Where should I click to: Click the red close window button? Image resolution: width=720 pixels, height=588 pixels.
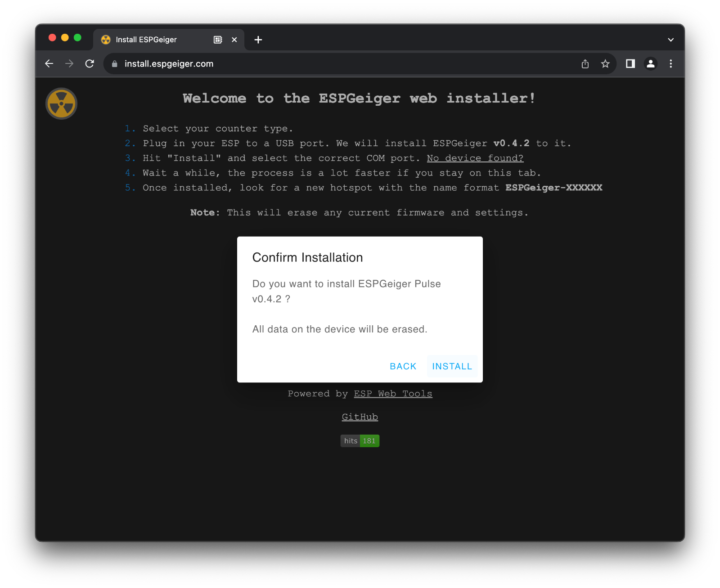point(52,38)
